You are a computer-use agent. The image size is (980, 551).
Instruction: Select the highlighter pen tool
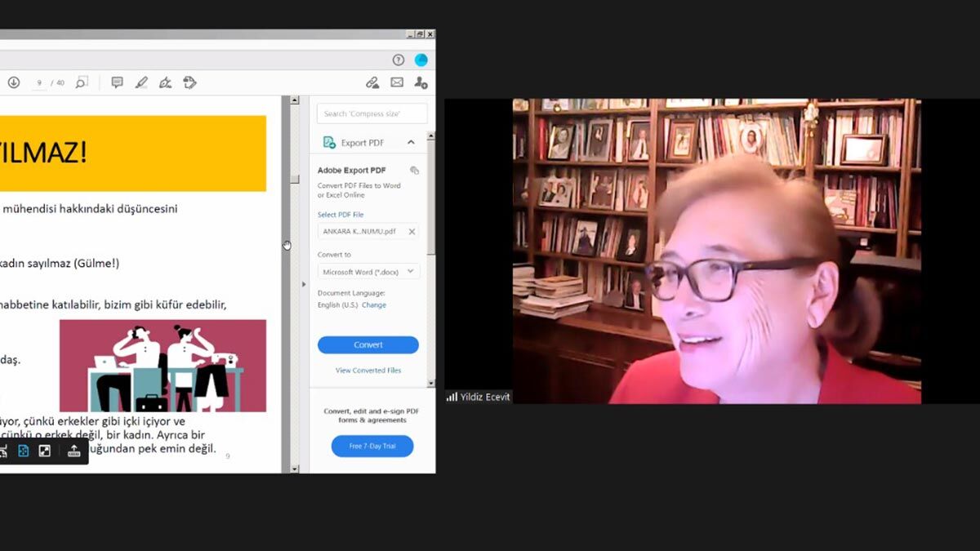tap(141, 82)
